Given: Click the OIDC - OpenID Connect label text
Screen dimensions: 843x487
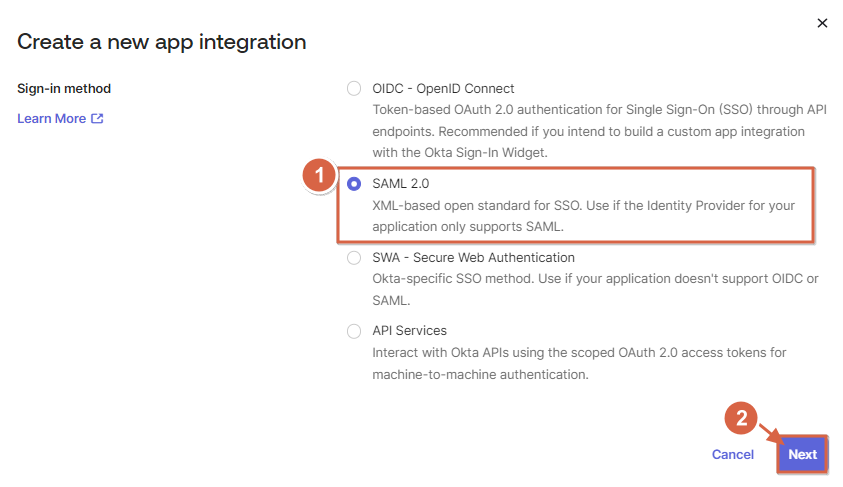Looking at the screenshot, I should pos(443,88).
